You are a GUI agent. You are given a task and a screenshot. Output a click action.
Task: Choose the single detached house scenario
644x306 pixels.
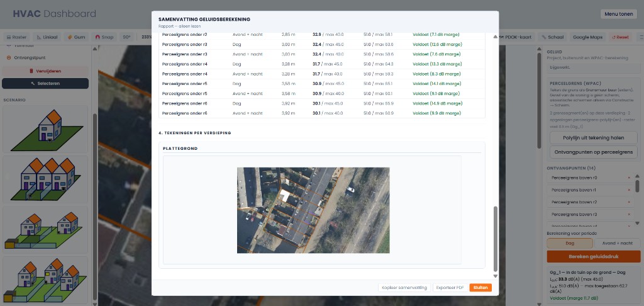point(45,129)
